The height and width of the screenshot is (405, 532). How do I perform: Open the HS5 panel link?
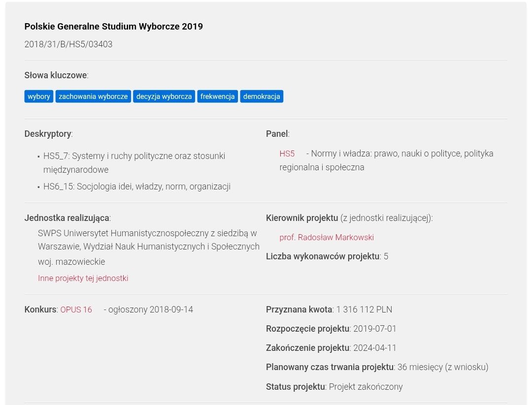point(287,154)
